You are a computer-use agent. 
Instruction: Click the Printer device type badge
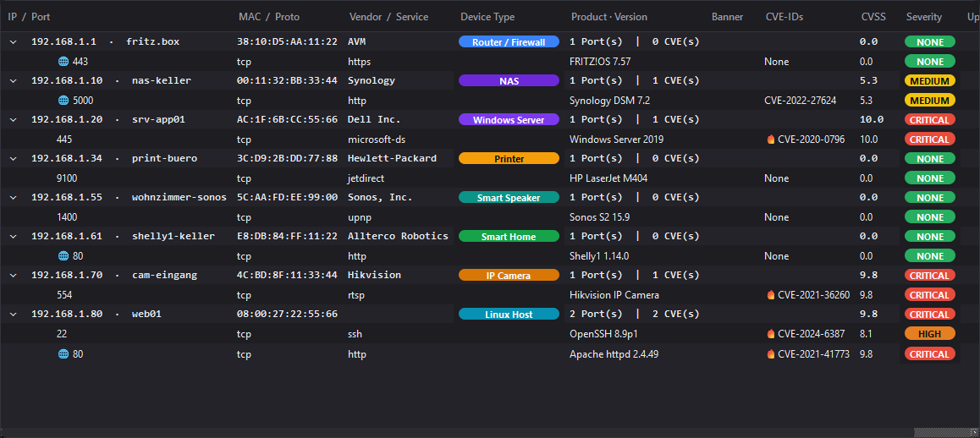click(509, 159)
